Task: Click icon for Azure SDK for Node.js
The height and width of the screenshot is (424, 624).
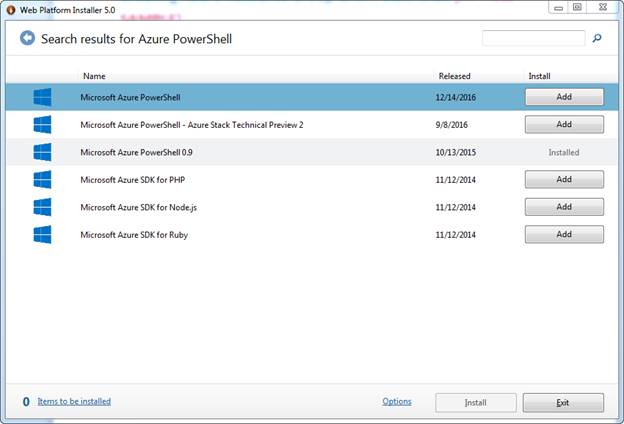Action: [x=42, y=207]
